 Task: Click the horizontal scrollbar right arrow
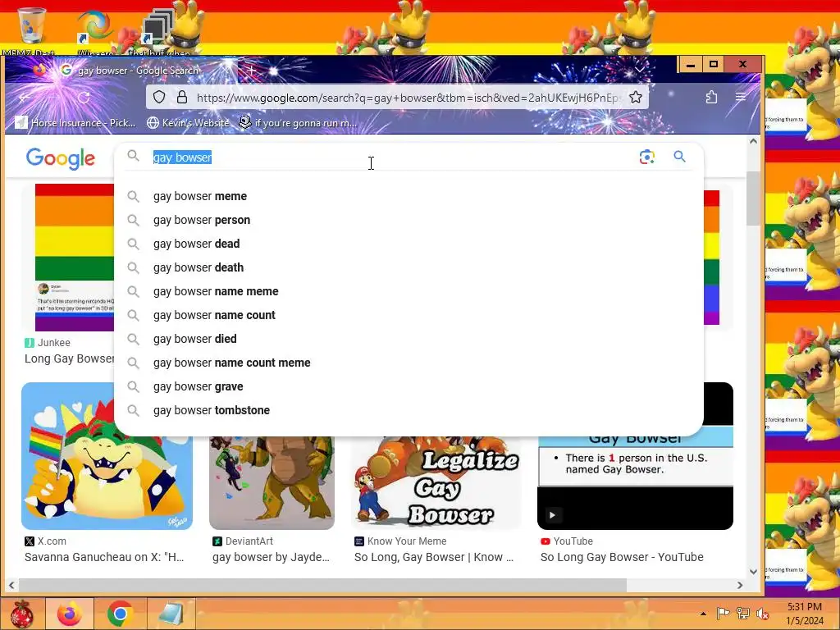(x=740, y=585)
